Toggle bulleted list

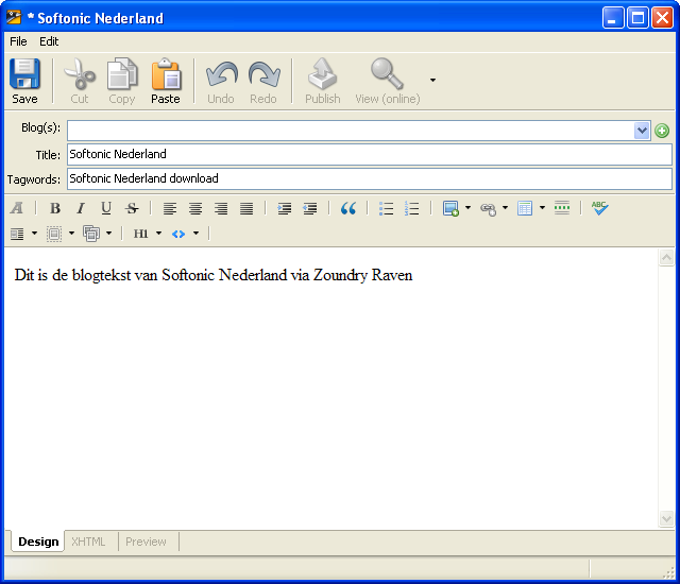(386, 209)
